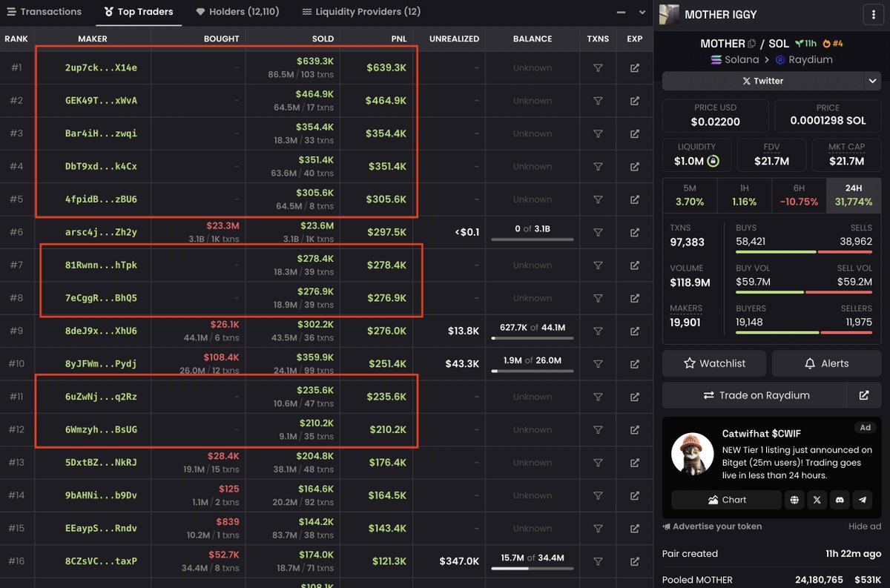Collapse trades panel using chevron

pos(642,13)
